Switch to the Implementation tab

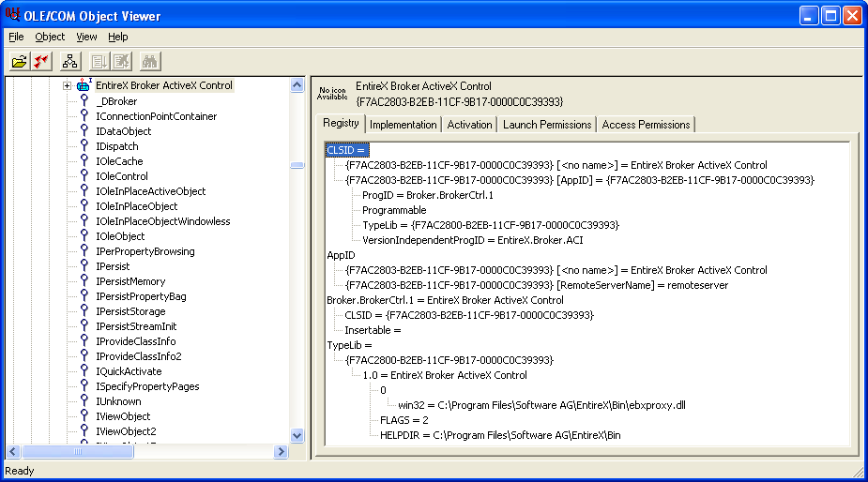click(403, 125)
